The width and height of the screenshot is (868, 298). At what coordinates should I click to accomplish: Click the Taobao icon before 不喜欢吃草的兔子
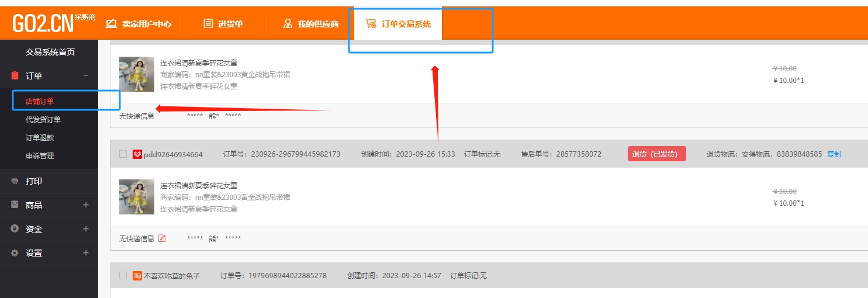(x=137, y=275)
